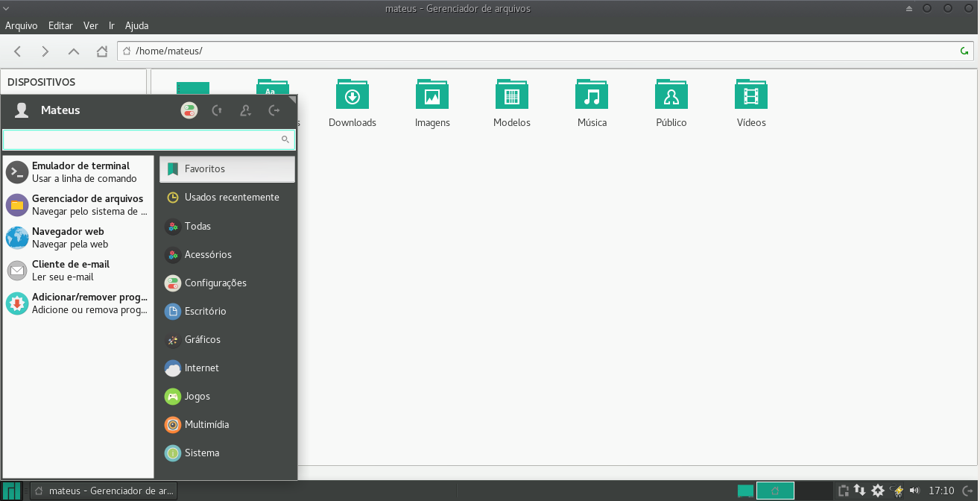Click the DISPOSITIVOS sidebar heading
The width and height of the screenshot is (980, 501).
[x=42, y=82]
